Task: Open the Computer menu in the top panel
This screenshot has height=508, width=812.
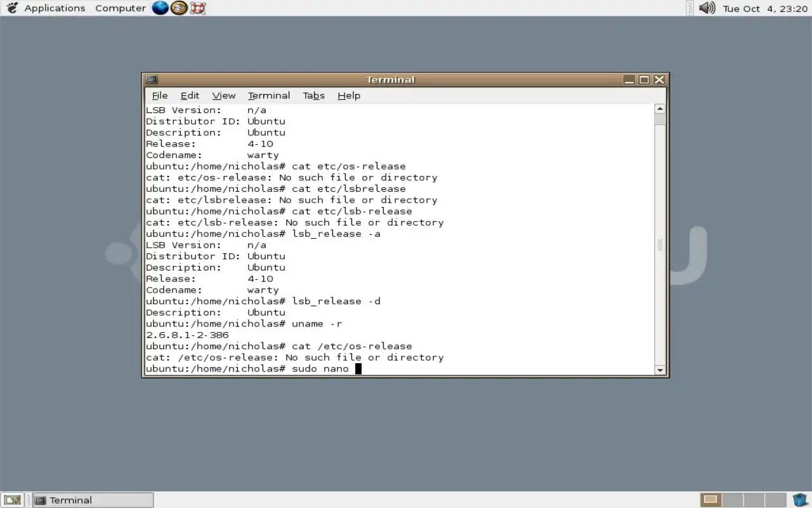Action: (120, 8)
